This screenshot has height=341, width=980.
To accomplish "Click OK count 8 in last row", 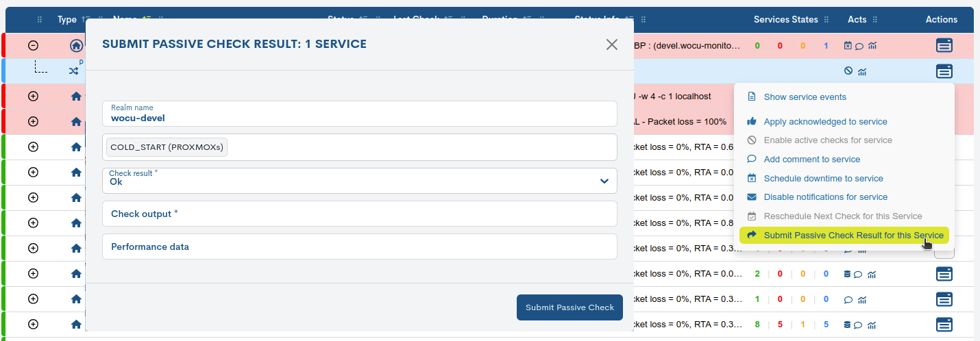I will 757,325.
